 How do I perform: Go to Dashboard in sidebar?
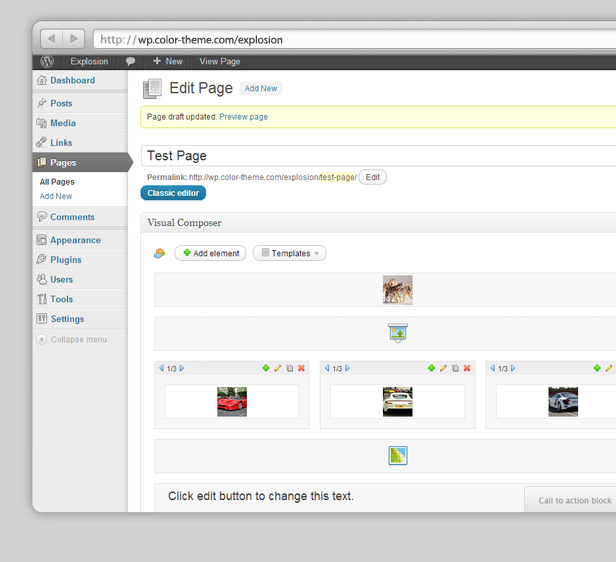[80, 81]
